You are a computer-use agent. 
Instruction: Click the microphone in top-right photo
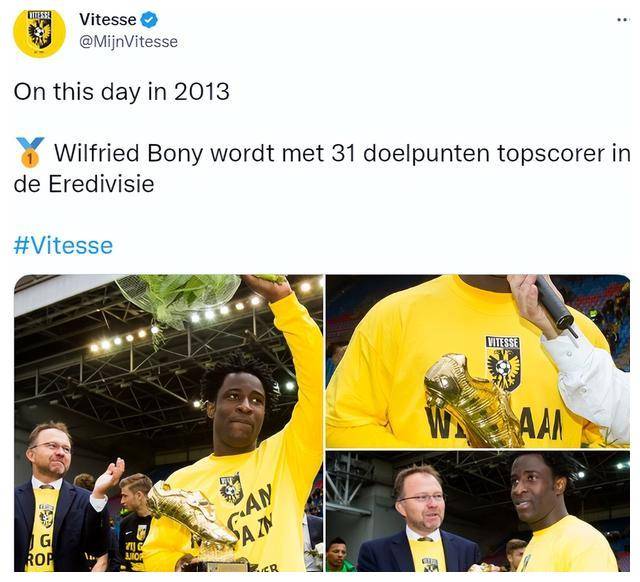557,304
